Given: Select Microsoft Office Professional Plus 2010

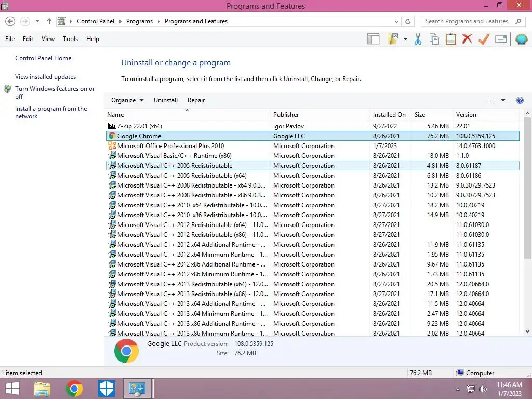Looking at the screenshot, I should click(x=312, y=146).
